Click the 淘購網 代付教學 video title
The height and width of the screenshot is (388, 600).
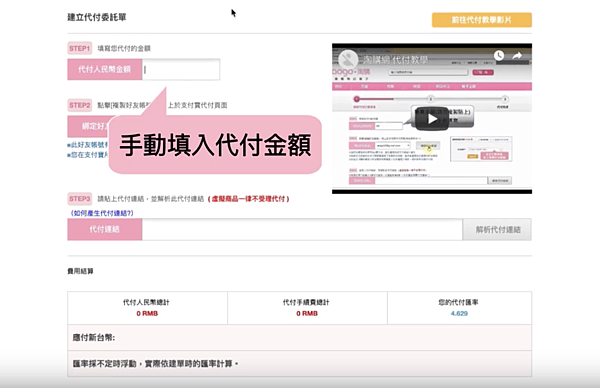click(395, 60)
